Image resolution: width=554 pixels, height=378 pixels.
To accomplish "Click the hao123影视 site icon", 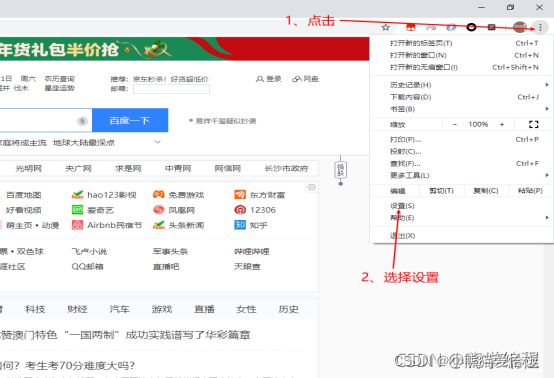I will [x=77, y=195].
